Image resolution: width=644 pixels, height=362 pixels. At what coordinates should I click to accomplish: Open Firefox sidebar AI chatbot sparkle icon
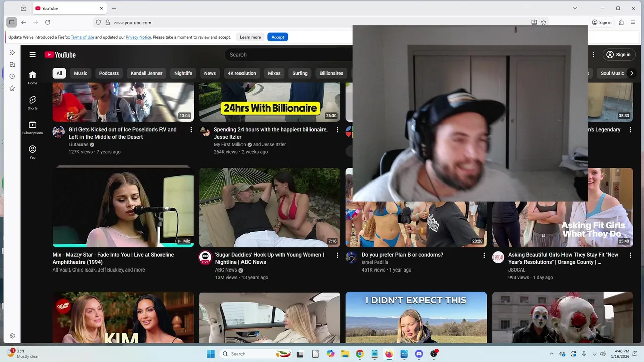point(12,53)
